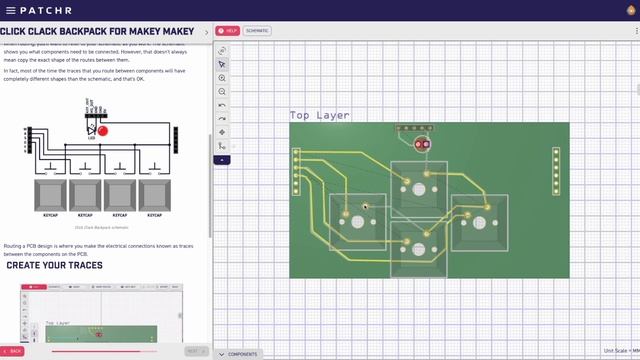The image size is (640, 360).
Task: Select the right pin header on the PCB
Action: (556, 171)
